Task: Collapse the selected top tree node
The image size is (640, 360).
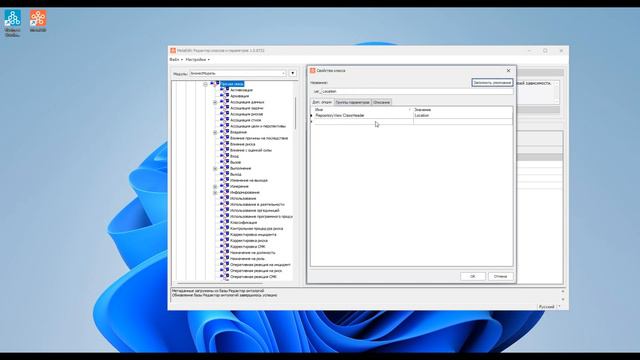Action: [205, 84]
